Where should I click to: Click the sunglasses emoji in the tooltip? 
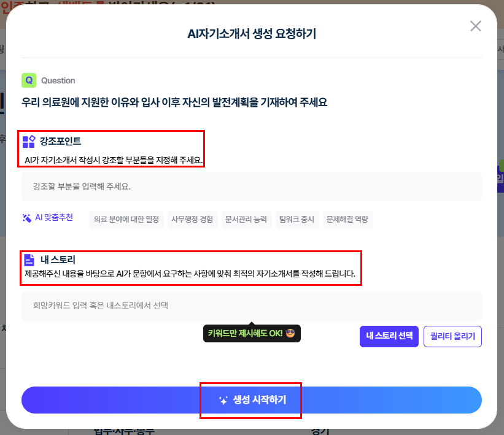coord(290,333)
